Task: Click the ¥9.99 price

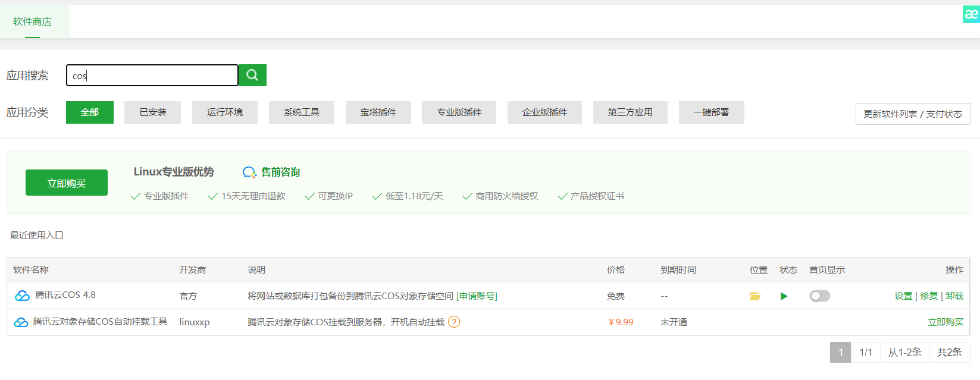Action: click(x=621, y=322)
